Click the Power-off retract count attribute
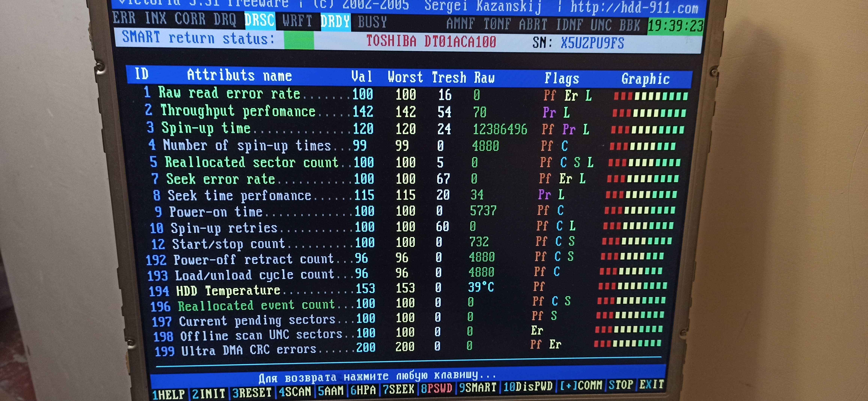This screenshot has width=868, height=401. point(254,259)
